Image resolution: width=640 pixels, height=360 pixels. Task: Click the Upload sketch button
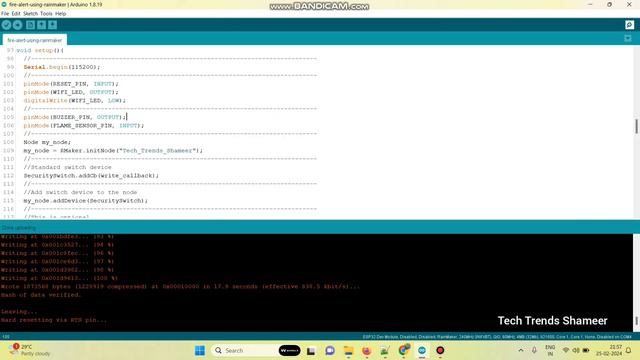pyautogui.click(x=18, y=25)
